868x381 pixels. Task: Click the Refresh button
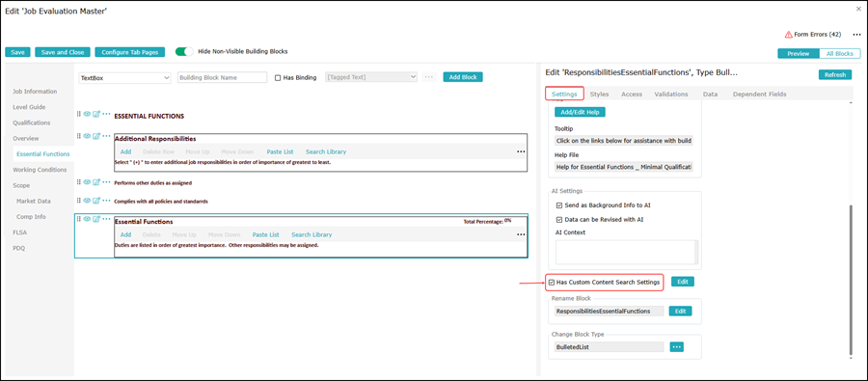pyautogui.click(x=835, y=75)
